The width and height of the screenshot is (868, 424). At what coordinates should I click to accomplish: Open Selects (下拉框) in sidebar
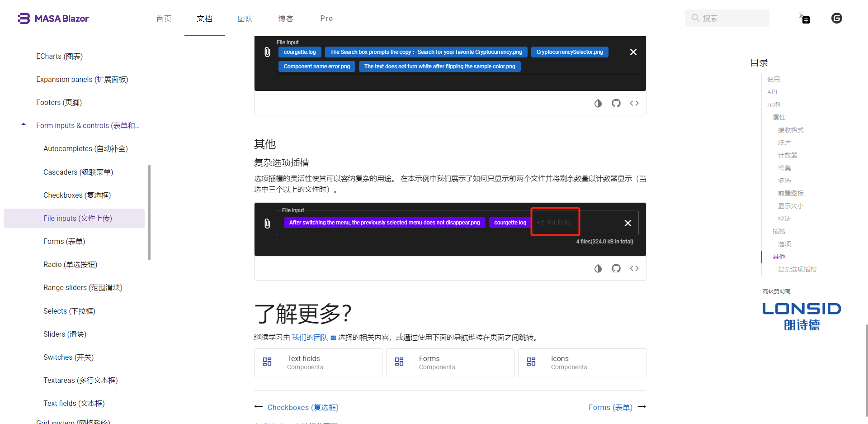pos(69,311)
